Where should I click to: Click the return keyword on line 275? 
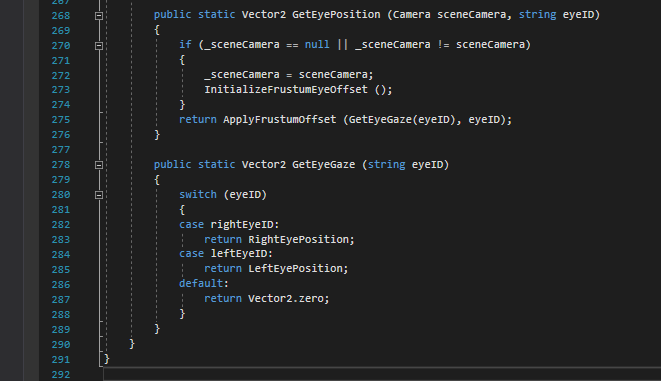pos(198,120)
